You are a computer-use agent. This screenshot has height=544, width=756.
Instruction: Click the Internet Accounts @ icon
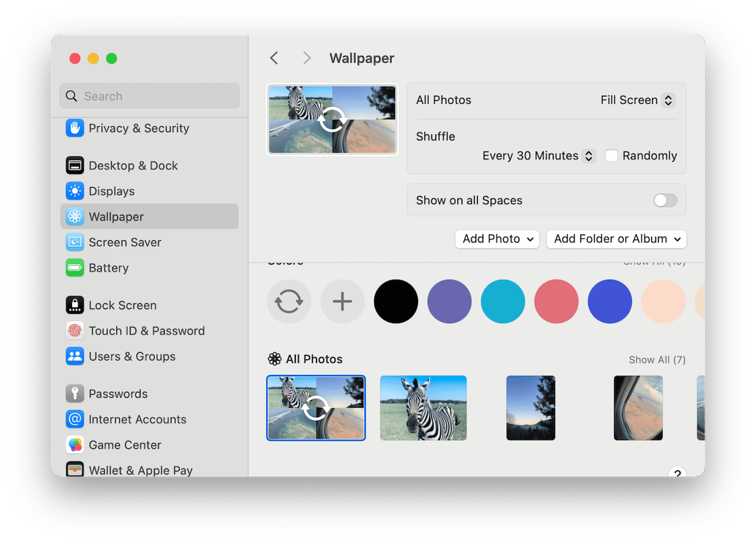coord(75,419)
